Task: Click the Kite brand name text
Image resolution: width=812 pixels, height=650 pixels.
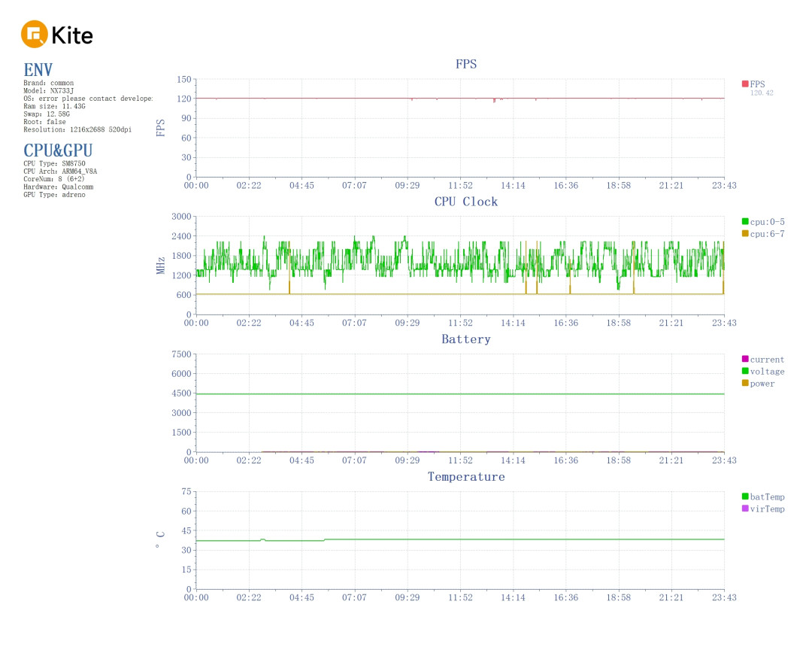Action: [72, 35]
